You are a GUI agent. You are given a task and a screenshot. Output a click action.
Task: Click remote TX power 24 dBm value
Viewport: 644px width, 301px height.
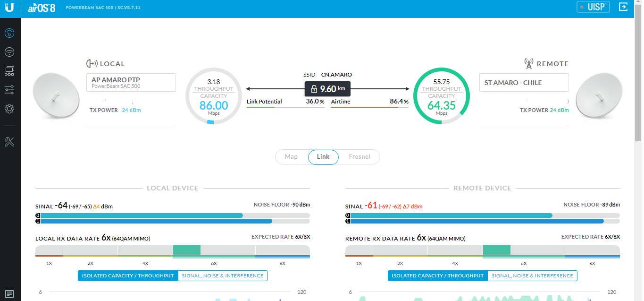[x=559, y=110]
